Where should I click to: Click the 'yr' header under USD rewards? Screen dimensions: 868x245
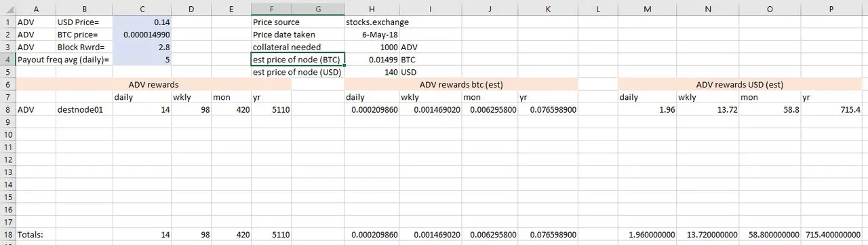831,97
